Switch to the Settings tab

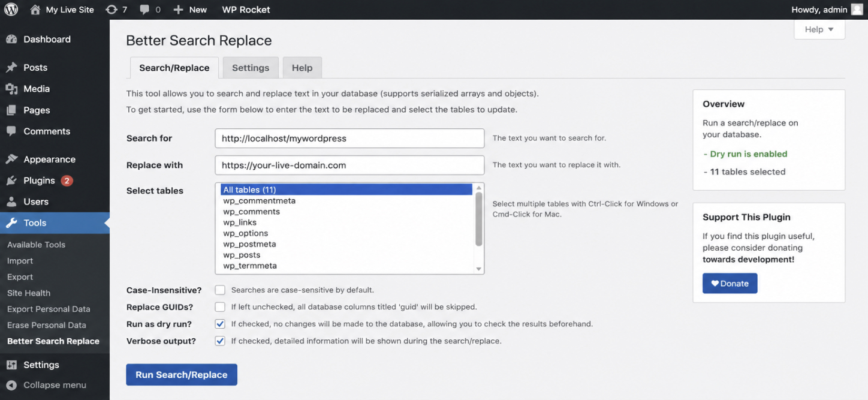coord(251,68)
